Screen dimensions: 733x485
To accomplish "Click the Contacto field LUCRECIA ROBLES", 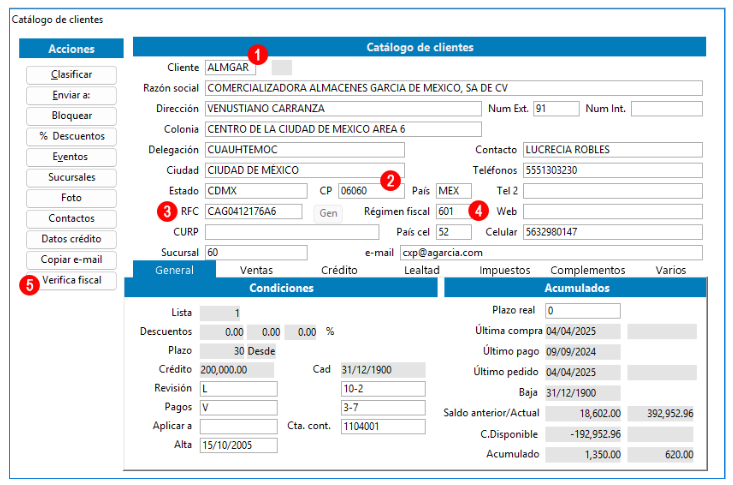I will click(x=612, y=150).
